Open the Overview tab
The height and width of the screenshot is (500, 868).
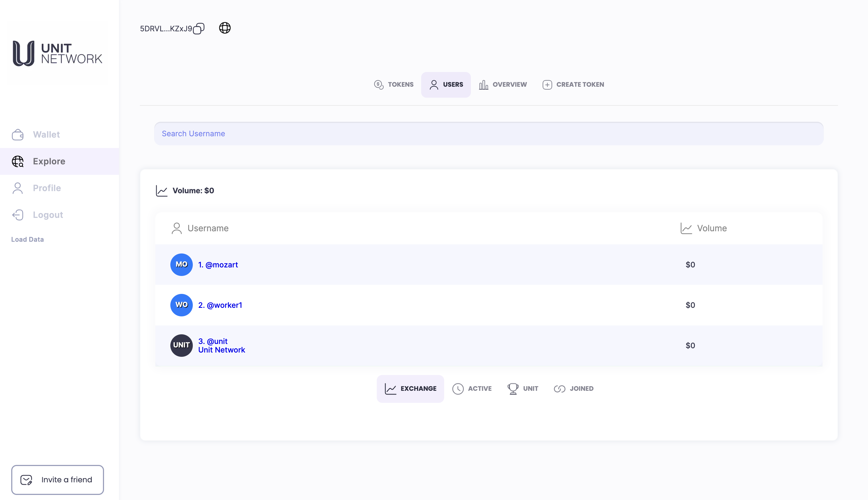[503, 85]
